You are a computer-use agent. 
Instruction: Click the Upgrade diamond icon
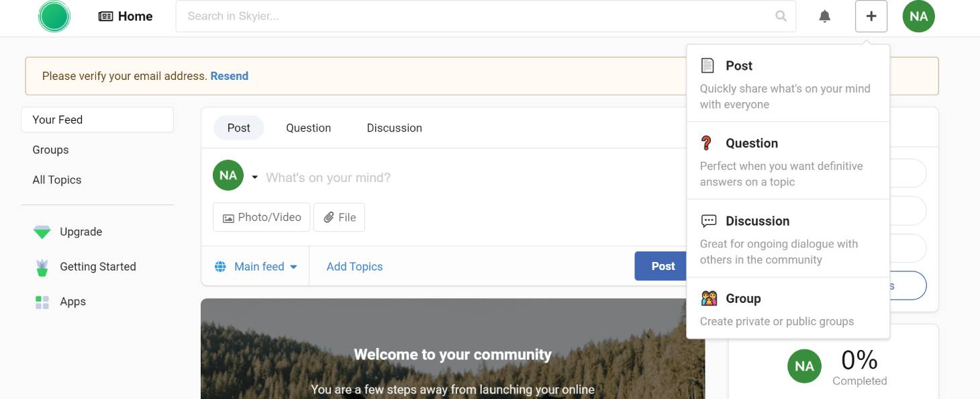[x=42, y=232]
